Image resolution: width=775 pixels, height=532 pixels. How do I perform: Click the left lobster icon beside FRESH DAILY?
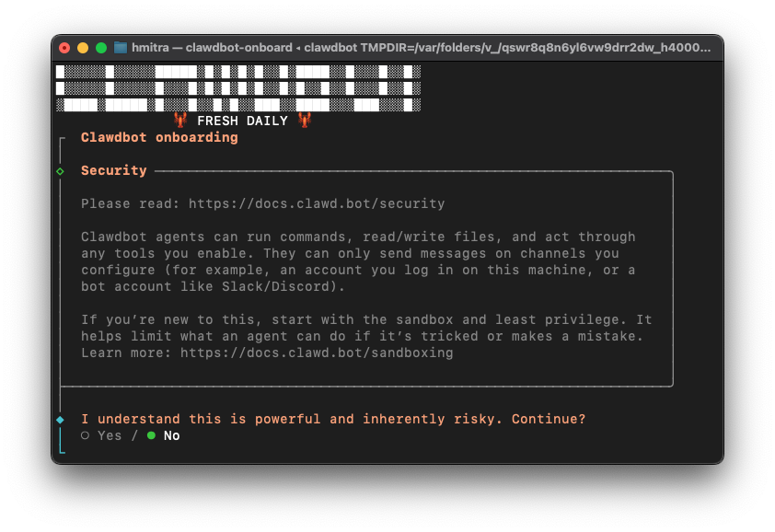tap(180, 120)
